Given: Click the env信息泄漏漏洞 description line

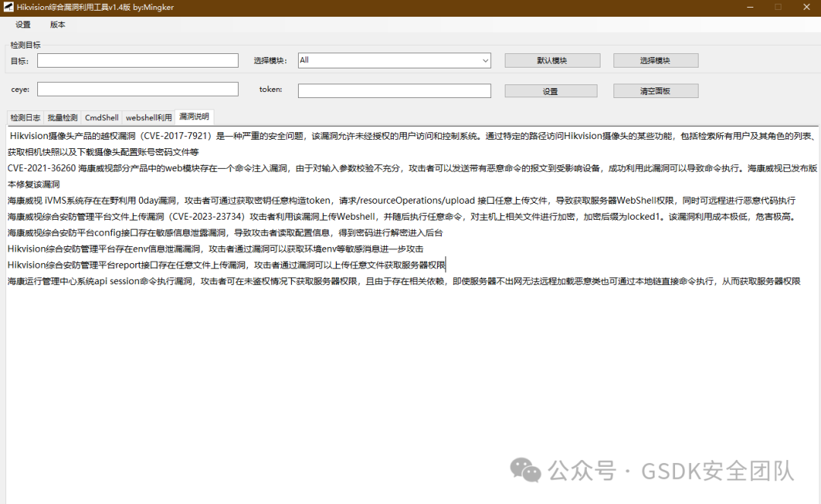Looking at the screenshot, I should tap(215, 249).
